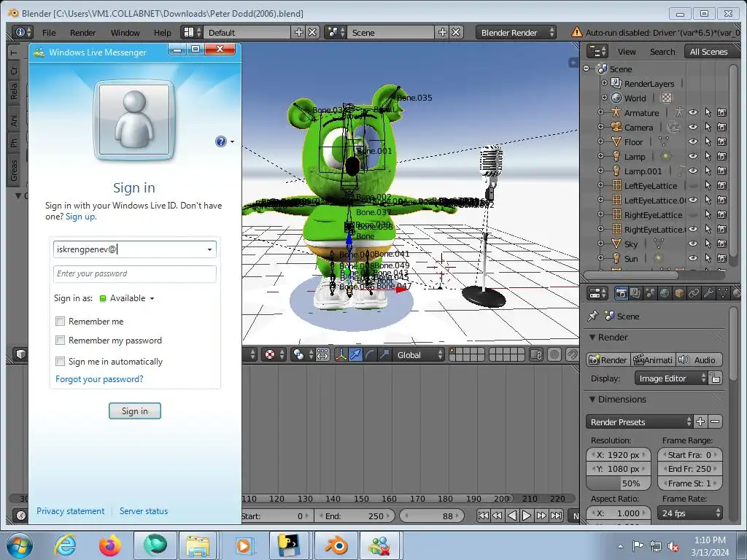This screenshot has width=747, height=560.
Task: Open the Help menu in Blender
Action: pyautogui.click(x=162, y=32)
